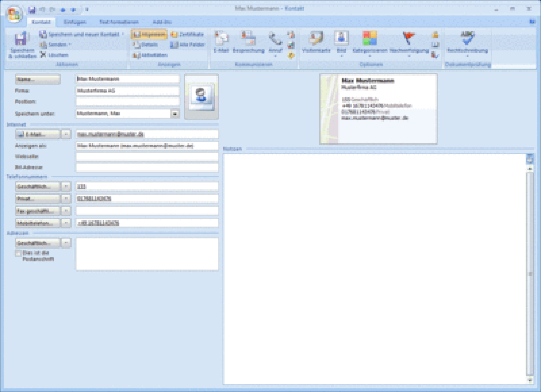The width and height of the screenshot is (541, 392).
Task: Click the Löschen delete icon
Action: [43, 55]
